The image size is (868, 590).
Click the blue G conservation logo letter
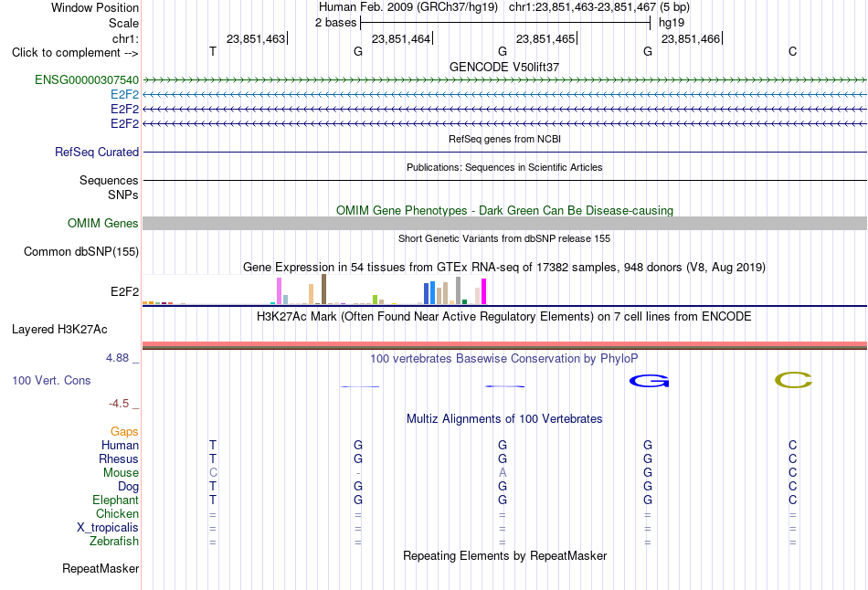649,381
